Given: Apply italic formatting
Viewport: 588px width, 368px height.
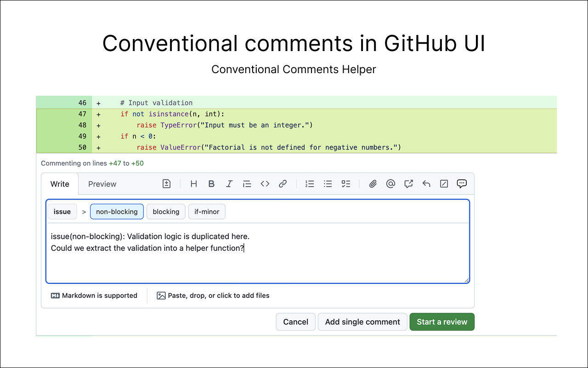Looking at the screenshot, I should click(x=229, y=184).
